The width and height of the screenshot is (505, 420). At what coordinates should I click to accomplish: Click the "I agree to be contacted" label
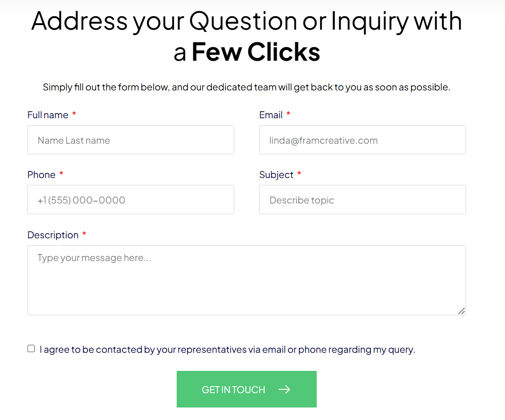[x=227, y=350]
